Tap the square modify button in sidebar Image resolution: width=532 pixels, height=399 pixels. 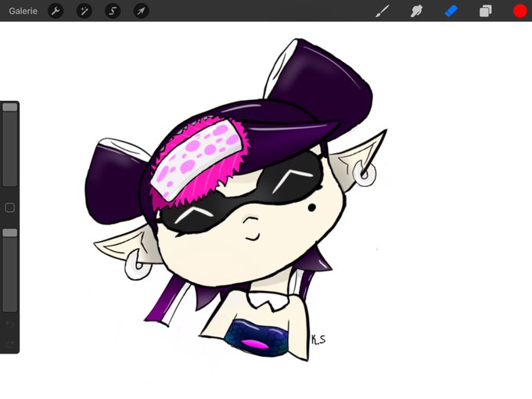tap(10, 207)
